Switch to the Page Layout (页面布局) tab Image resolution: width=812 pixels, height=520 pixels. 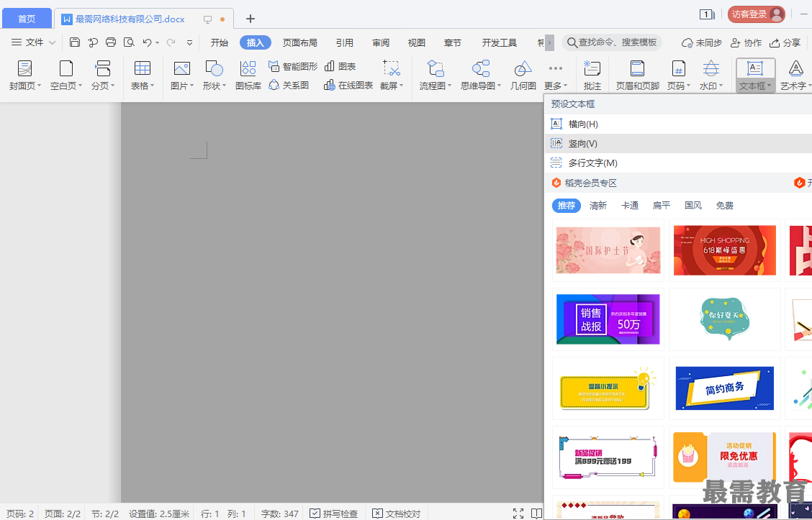(x=300, y=42)
